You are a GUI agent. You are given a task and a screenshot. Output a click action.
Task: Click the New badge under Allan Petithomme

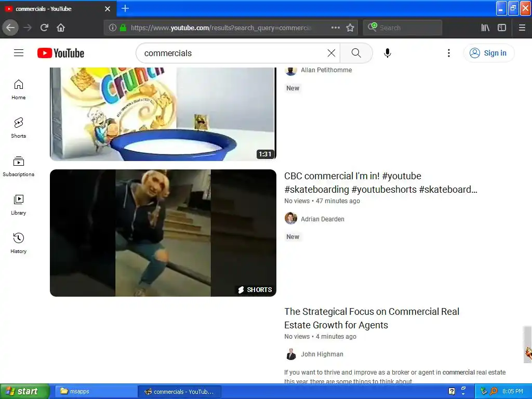click(x=292, y=88)
